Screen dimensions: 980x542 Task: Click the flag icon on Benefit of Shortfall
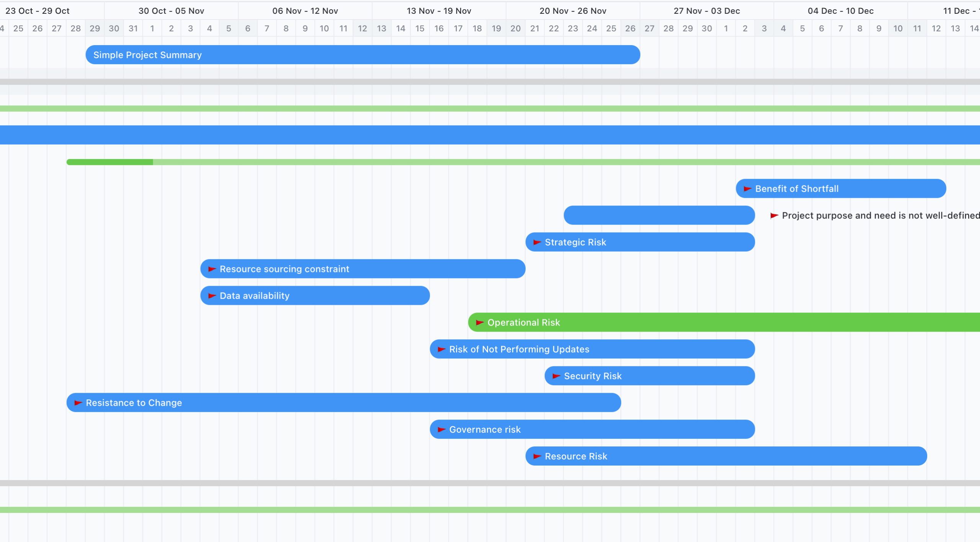click(x=747, y=189)
